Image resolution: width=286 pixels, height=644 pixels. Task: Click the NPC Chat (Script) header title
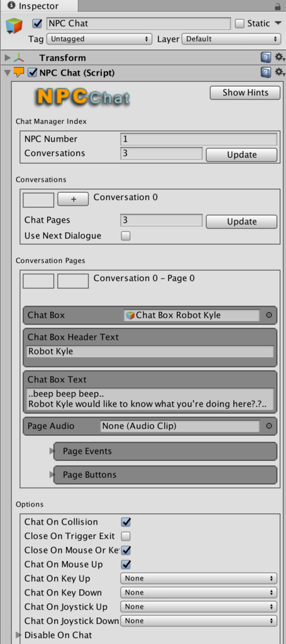point(77,73)
